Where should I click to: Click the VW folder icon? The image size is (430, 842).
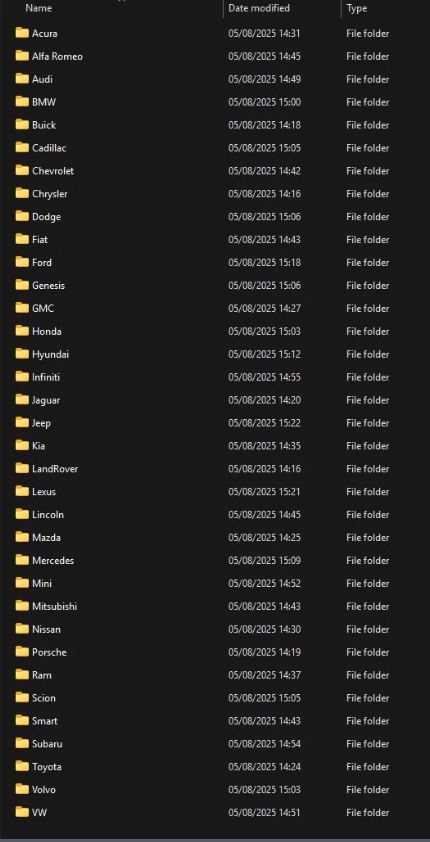22,812
